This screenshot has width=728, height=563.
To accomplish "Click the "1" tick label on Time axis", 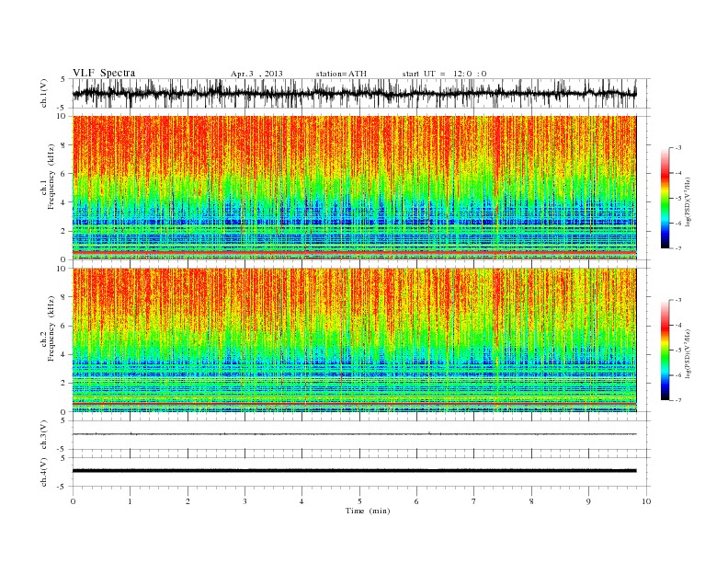I will pos(130,501).
